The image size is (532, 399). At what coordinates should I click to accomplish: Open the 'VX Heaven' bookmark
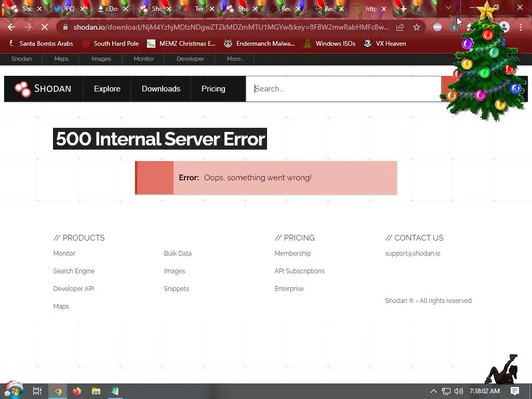coord(385,44)
